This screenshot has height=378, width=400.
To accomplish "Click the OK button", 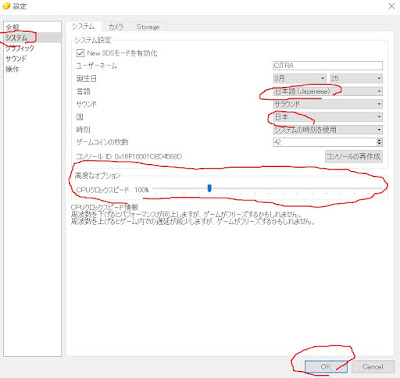I will pos(326,367).
